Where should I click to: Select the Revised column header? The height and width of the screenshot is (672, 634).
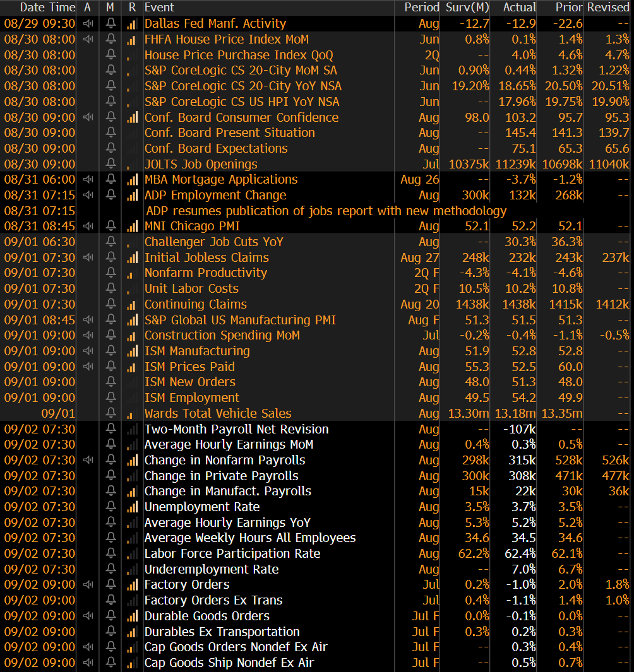point(607,8)
